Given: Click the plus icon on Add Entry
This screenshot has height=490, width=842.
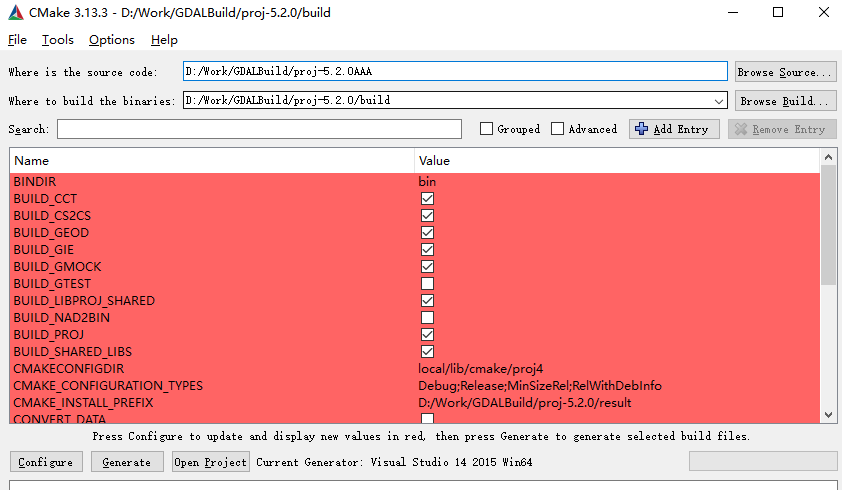Looking at the screenshot, I should pyautogui.click(x=641, y=129).
